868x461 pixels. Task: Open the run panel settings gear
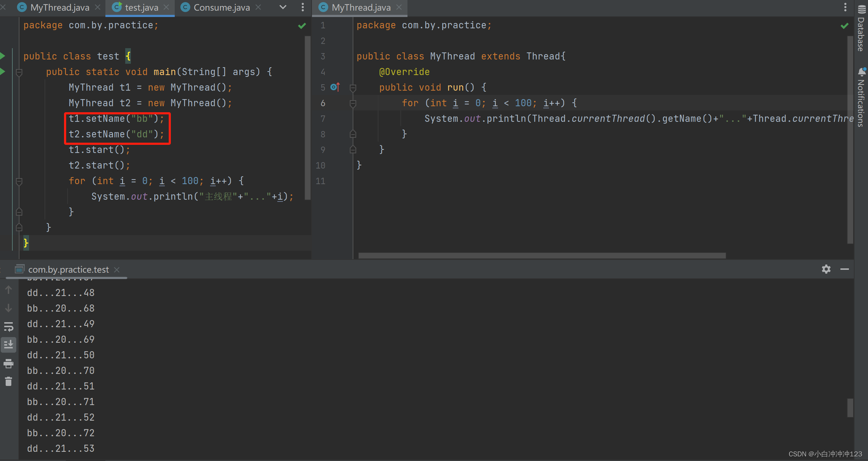pos(826,269)
